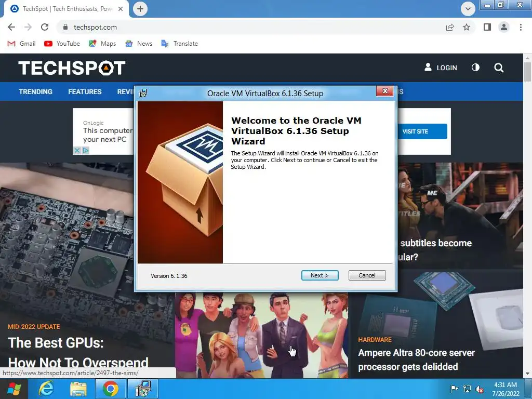The height and width of the screenshot is (399, 532).
Task: Reload the TechSpot page
Action: click(x=45, y=27)
